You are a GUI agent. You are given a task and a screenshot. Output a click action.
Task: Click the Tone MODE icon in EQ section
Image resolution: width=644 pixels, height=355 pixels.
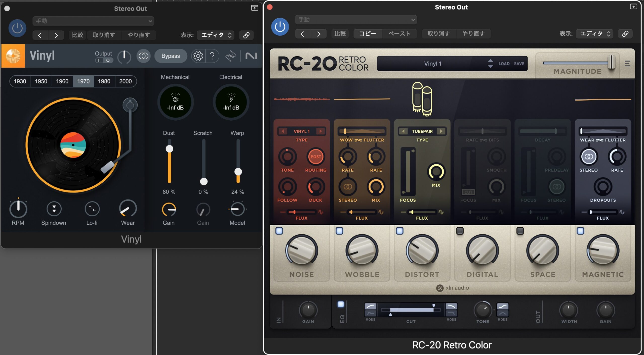point(502,310)
